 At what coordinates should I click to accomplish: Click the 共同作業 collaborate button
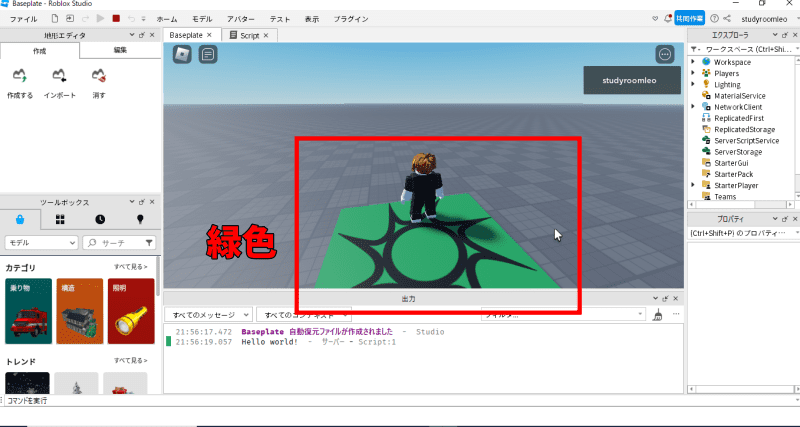(690, 18)
